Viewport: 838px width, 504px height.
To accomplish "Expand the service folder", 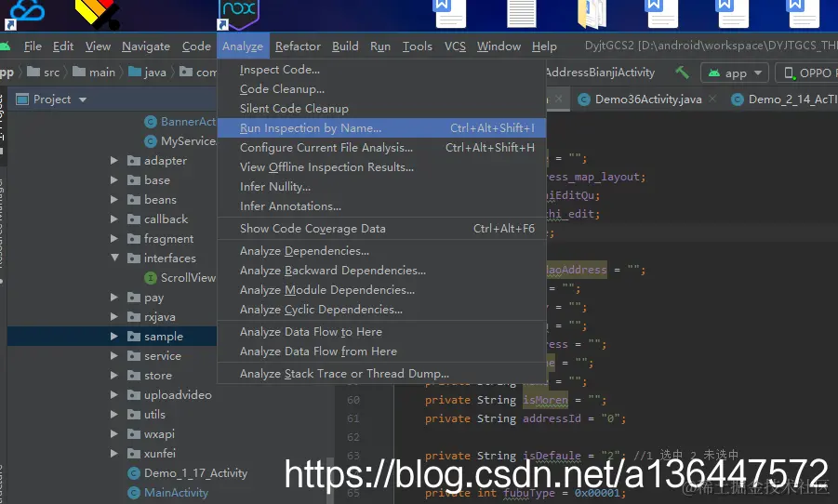I will [x=113, y=355].
